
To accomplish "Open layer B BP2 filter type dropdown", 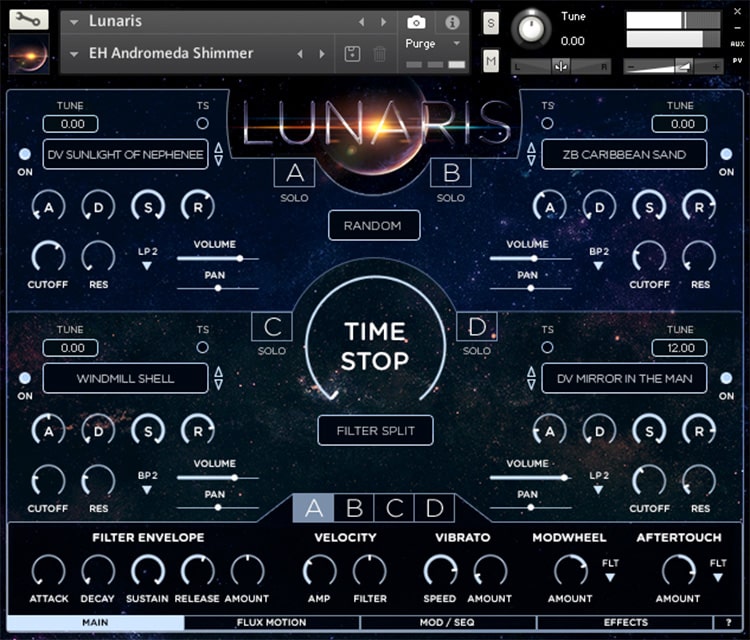I will tap(598, 265).
